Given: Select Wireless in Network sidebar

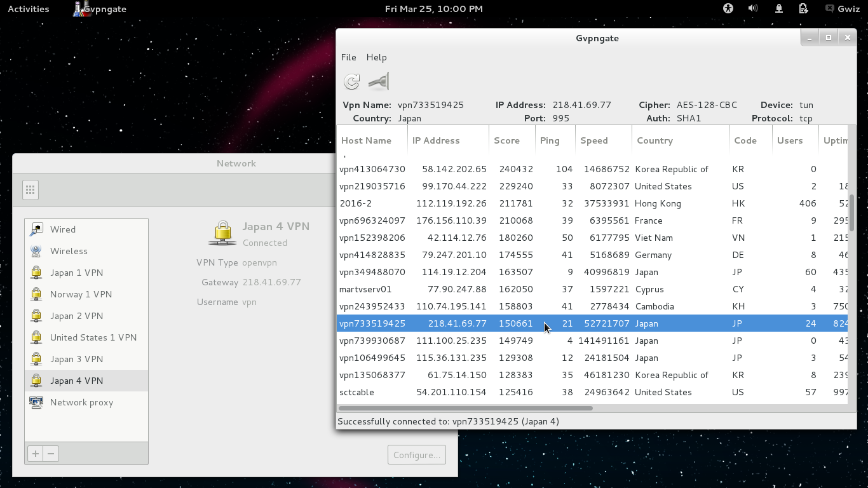Looking at the screenshot, I should (86, 251).
